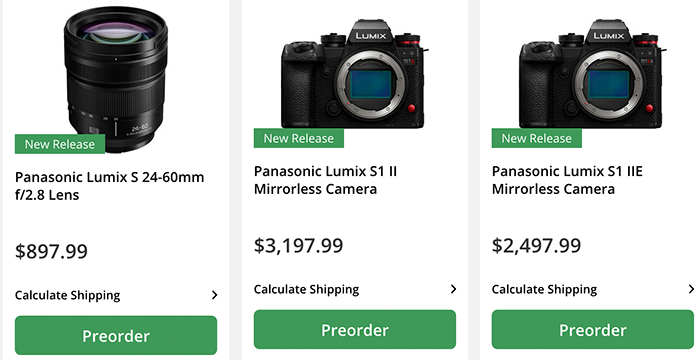Expand shipping chevron for the 24-60mm lens
Image resolution: width=700 pixels, height=360 pixels.
click(x=215, y=295)
